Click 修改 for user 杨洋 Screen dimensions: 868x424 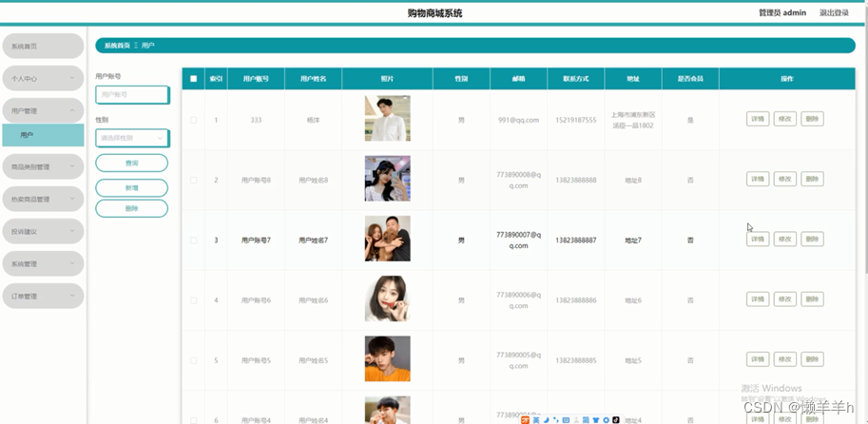[x=785, y=119]
